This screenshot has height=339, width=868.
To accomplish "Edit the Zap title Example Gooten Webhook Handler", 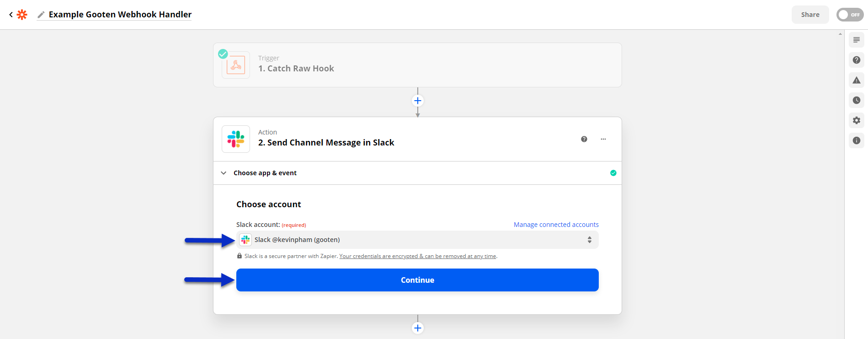I will (x=120, y=15).
